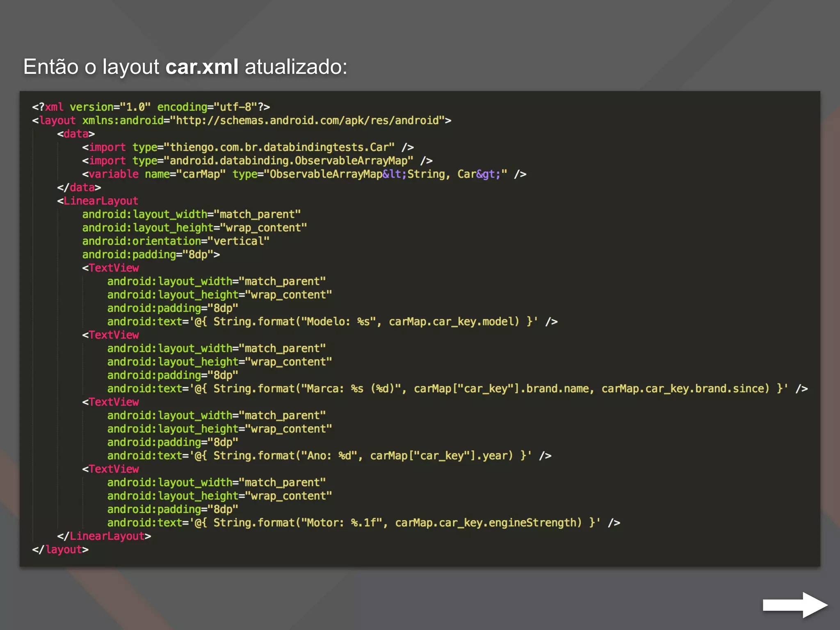The width and height of the screenshot is (840, 630).
Task: Click the closing </data> tag
Action: click(79, 187)
